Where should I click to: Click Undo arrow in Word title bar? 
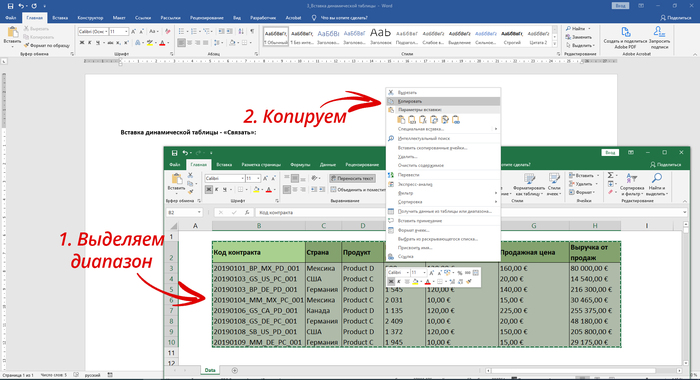[21, 6]
